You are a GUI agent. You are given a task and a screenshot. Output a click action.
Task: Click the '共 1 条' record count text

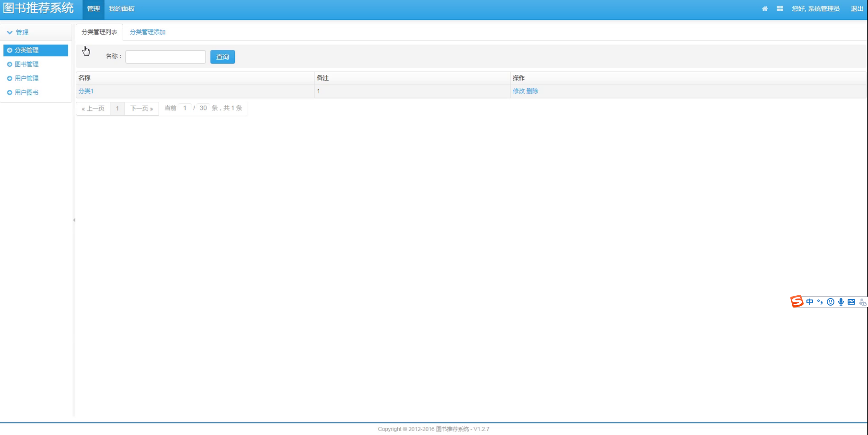point(233,108)
